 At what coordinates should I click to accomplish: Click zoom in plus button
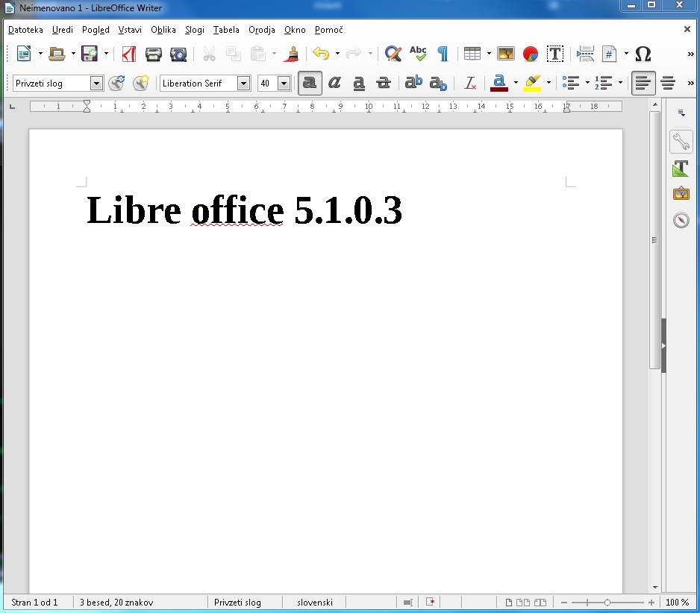[651, 603]
